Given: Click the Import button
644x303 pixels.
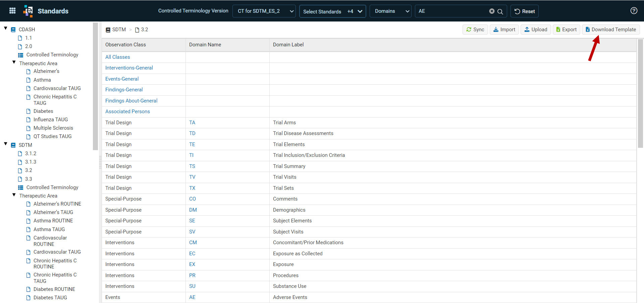Looking at the screenshot, I should [x=504, y=30].
